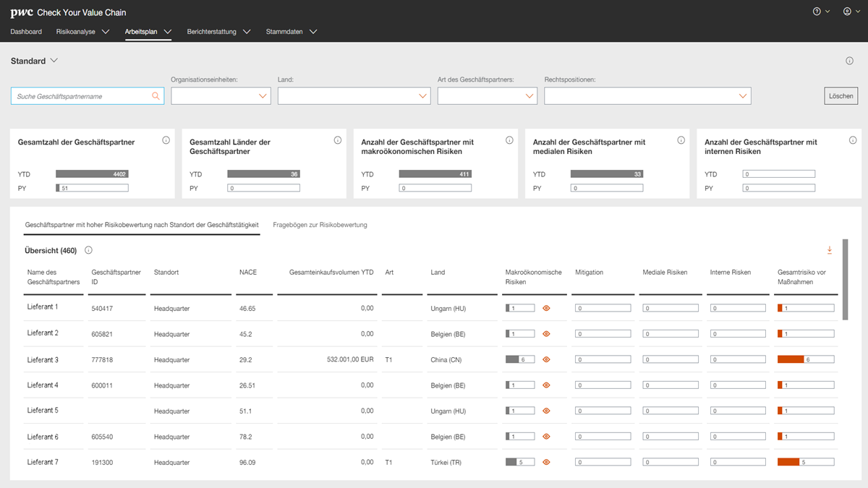
Task: View macro risk details for Lieferant 4
Action: coord(547,385)
